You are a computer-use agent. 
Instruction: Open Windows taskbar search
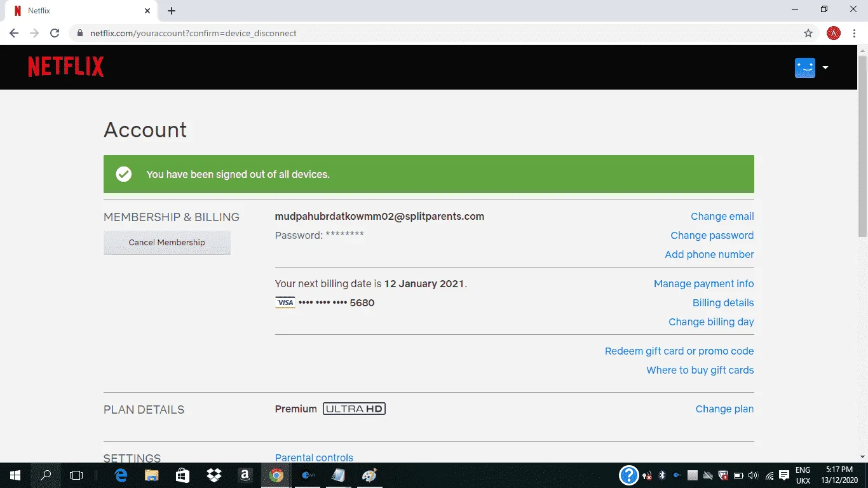tap(46, 475)
